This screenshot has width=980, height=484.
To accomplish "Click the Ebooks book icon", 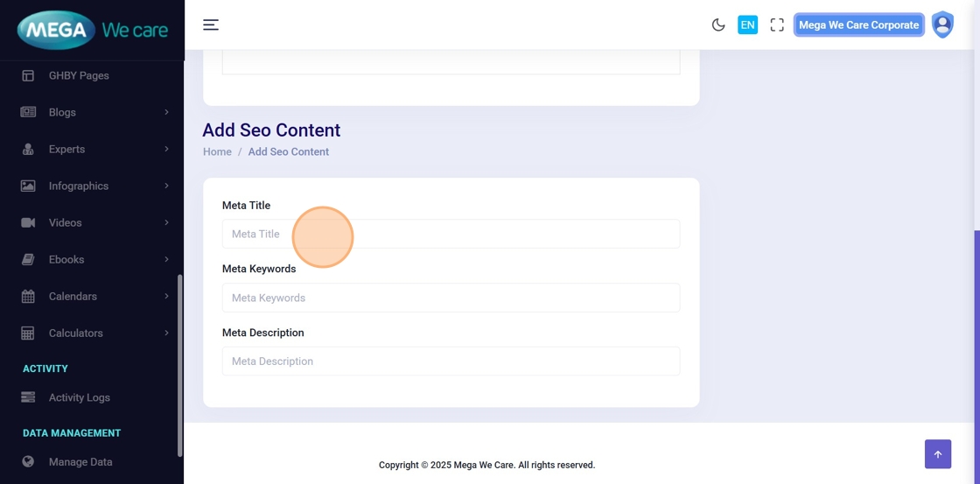I will tap(28, 259).
